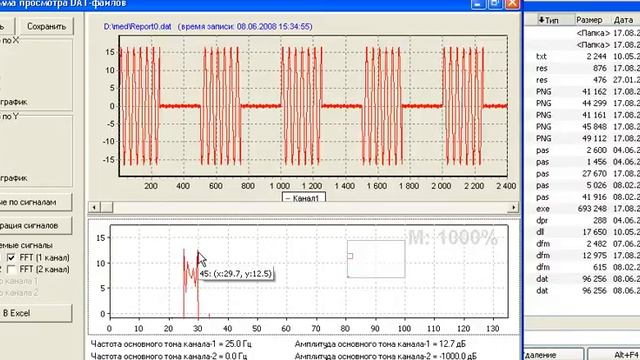The image size is (640, 360).
Task: Click the 'Частота основного тона канала-1 = 25.0 Гц' text
Action: click(171, 344)
